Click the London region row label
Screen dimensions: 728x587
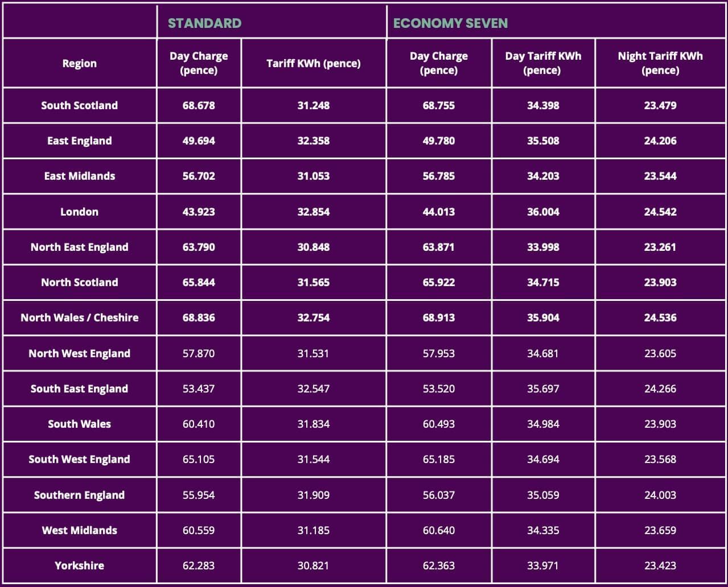click(79, 212)
